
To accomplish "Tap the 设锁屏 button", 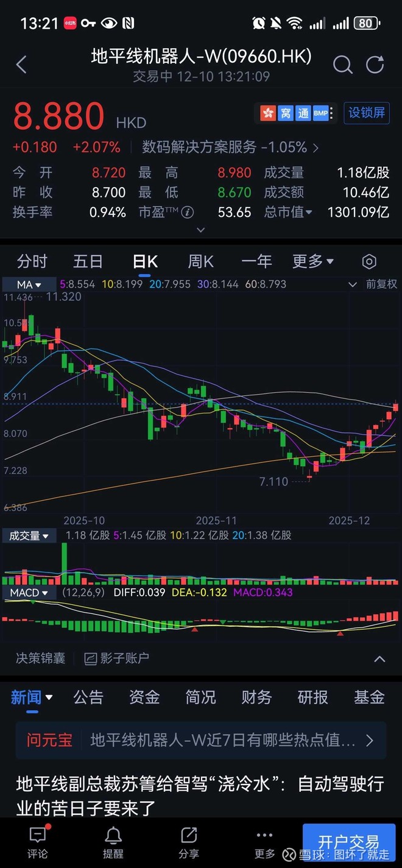I will click(x=367, y=113).
